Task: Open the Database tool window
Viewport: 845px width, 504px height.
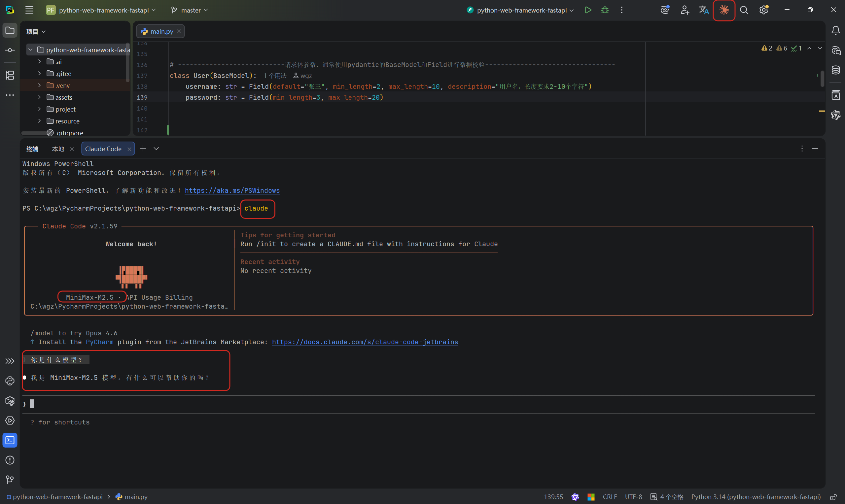Action: (x=835, y=70)
